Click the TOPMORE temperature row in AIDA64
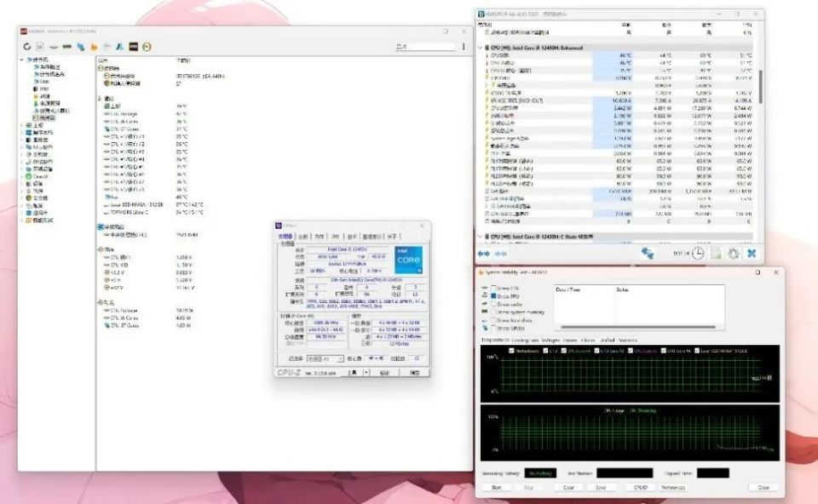Screen dimensions: 818x504 154,213
